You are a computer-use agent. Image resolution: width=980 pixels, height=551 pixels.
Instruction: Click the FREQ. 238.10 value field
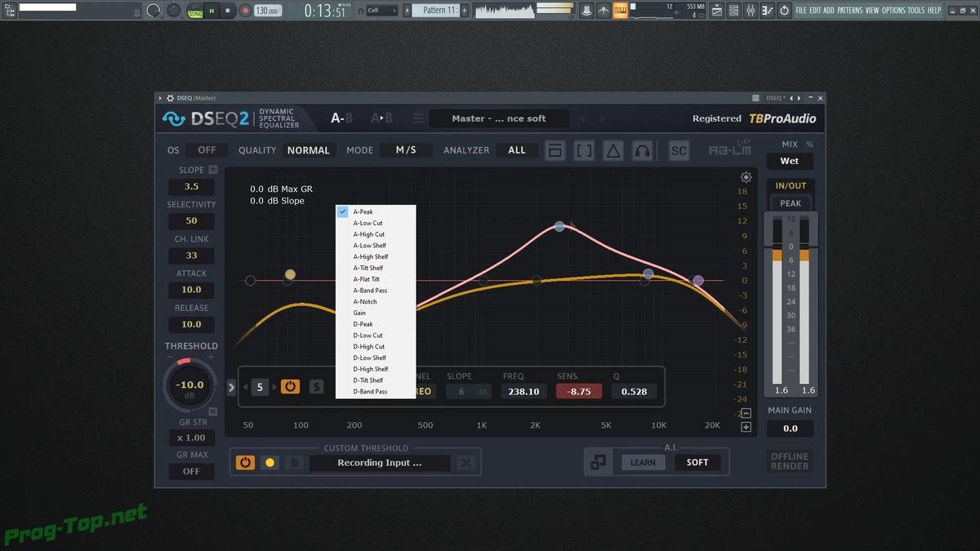click(523, 391)
